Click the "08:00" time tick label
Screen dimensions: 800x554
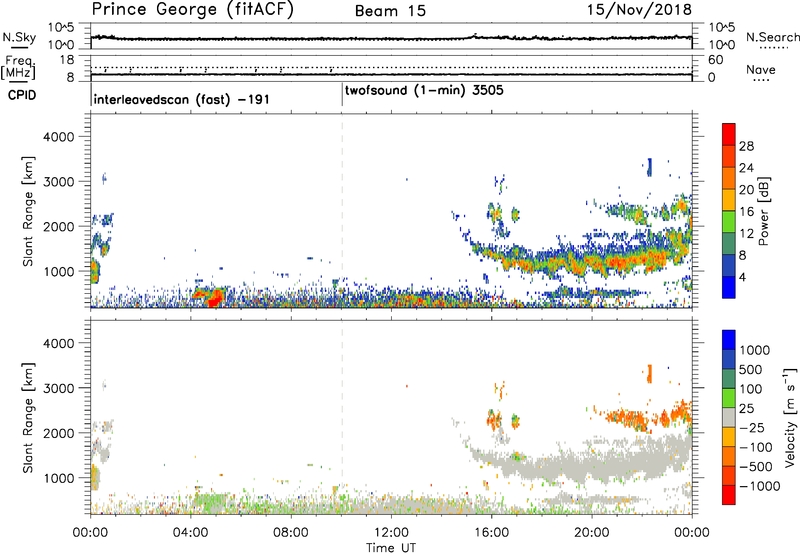[291, 533]
